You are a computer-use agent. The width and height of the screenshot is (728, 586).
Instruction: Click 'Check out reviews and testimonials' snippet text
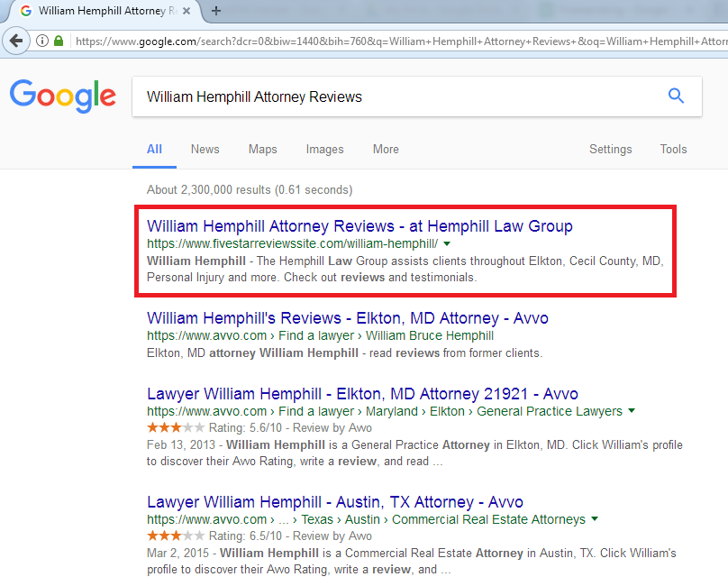coord(380,278)
